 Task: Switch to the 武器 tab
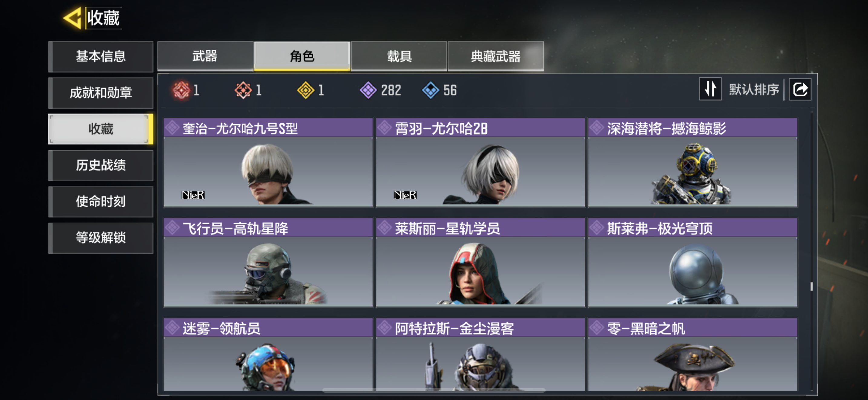(205, 56)
